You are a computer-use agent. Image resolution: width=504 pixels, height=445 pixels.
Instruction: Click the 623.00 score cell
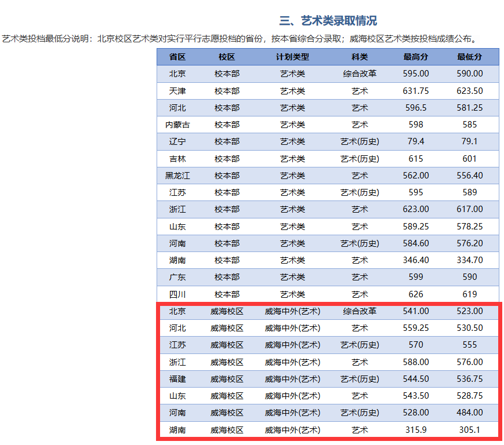pyautogui.click(x=416, y=209)
